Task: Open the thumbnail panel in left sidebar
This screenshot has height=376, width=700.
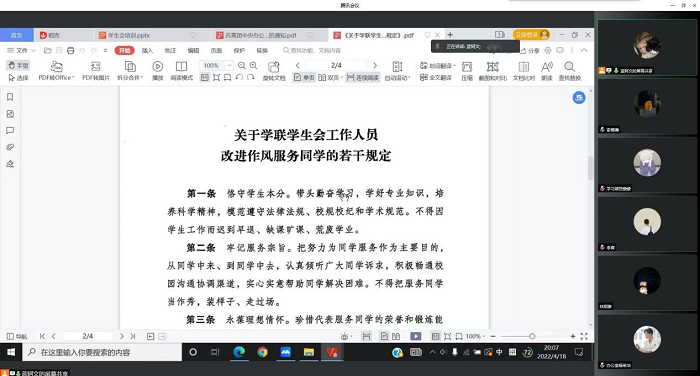Action: coord(10,114)
